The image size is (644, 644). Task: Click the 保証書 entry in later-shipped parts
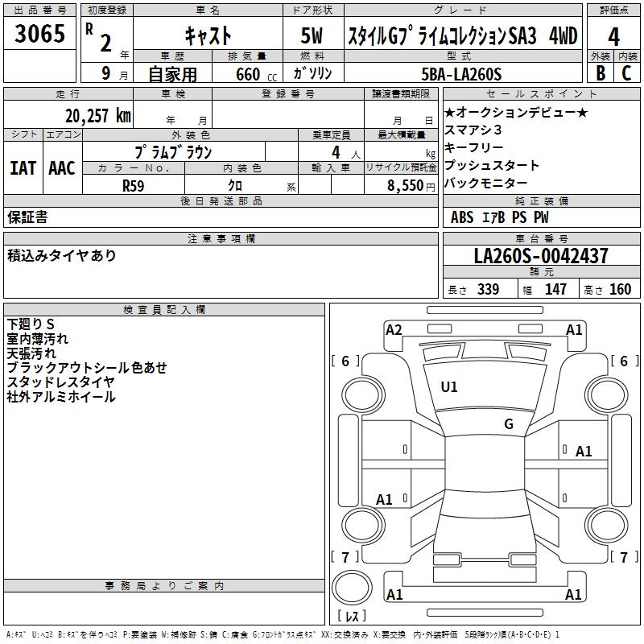pyautogui.click(x=27, y=217)
